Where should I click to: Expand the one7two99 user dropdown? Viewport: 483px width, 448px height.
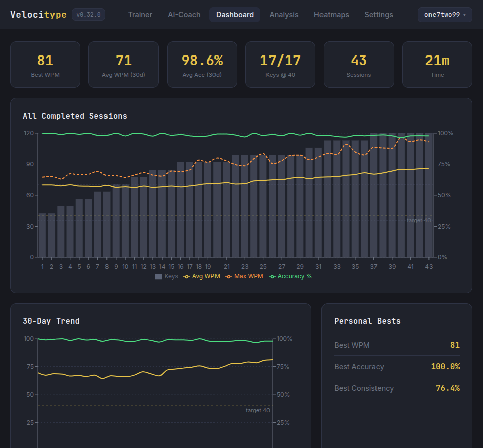(445, 15)
